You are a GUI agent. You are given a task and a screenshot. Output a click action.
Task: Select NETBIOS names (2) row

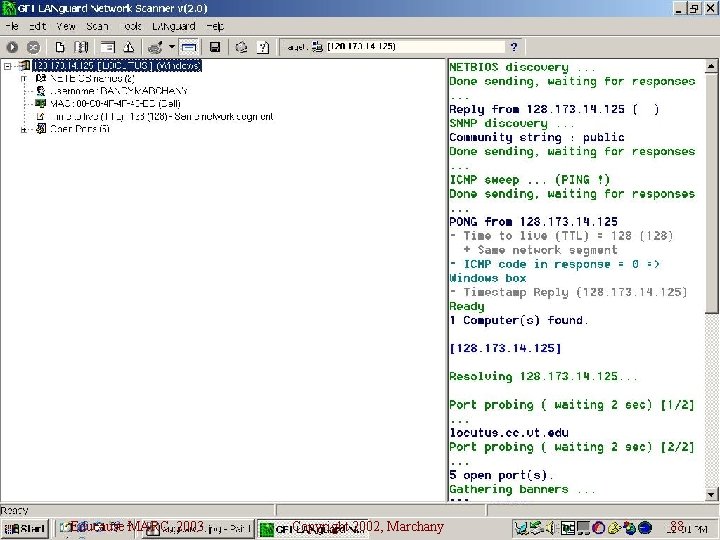point(92,79)
